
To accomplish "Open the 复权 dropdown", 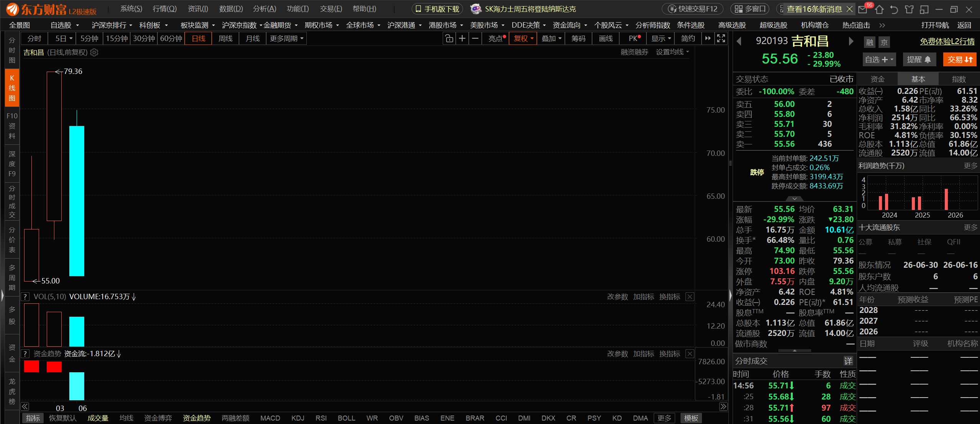I will point(523,39).
